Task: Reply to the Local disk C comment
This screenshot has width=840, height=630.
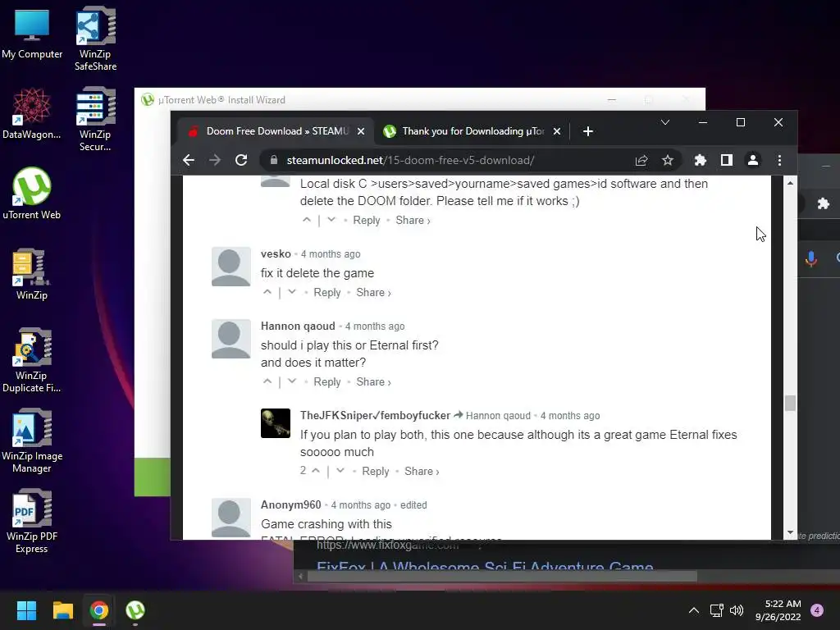Action: (367, 220)
